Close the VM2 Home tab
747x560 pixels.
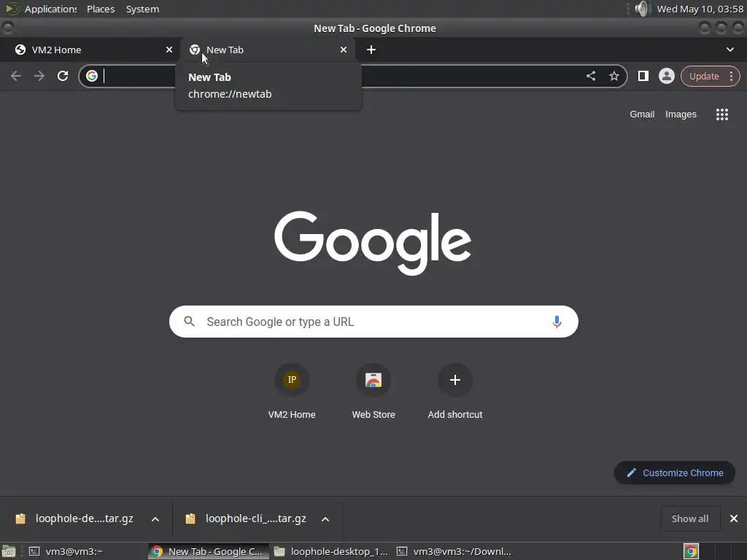(x=169, y=50)
